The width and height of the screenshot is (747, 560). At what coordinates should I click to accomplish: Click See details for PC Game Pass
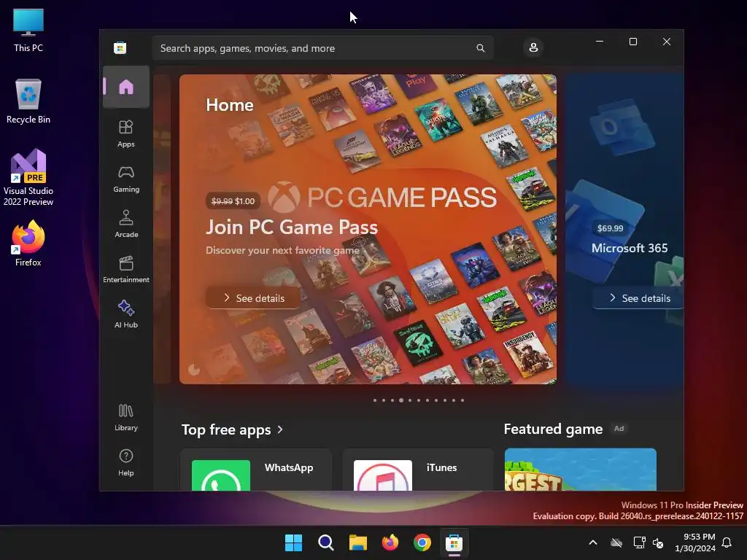pyautogui.click(x=253, y=298)
